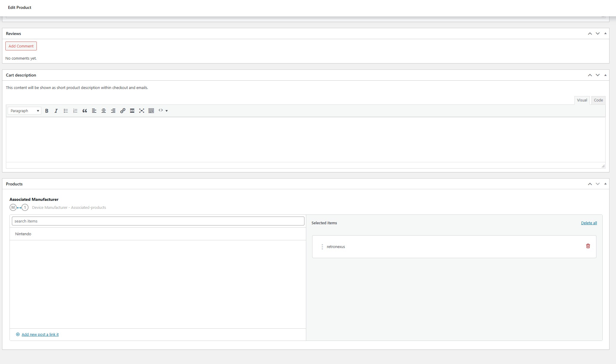
Task: Insert a bulleted list
Action: (x=66, y=111)
